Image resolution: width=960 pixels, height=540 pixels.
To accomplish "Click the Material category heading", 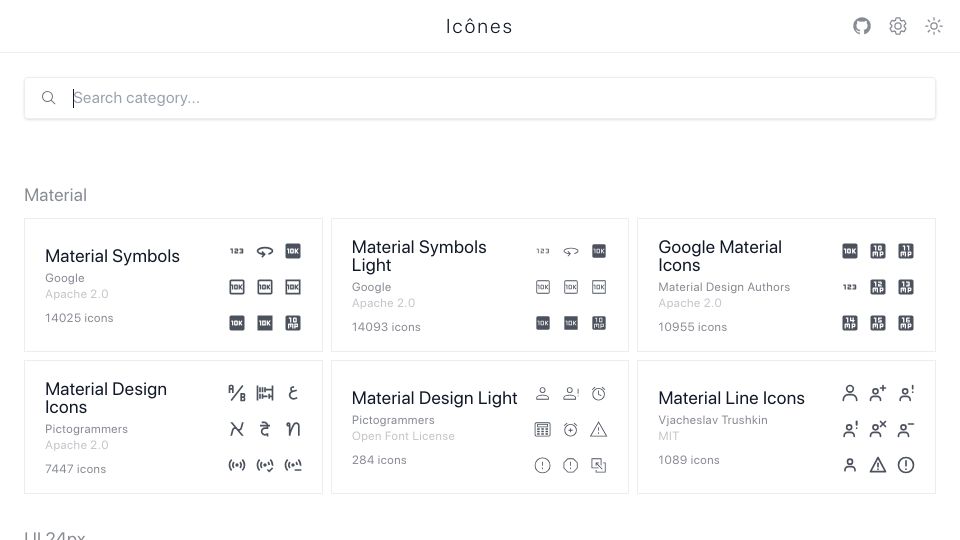I will click(56, 195).
